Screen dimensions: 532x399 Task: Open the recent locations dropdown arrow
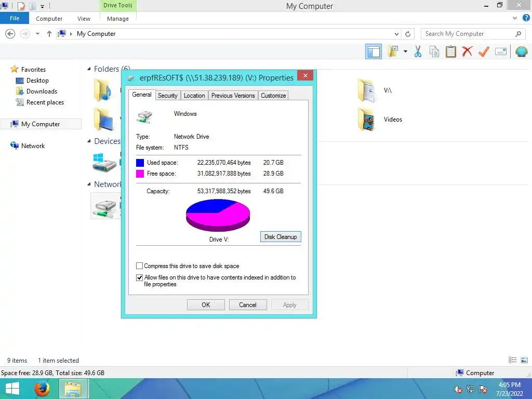coord(37,34)
